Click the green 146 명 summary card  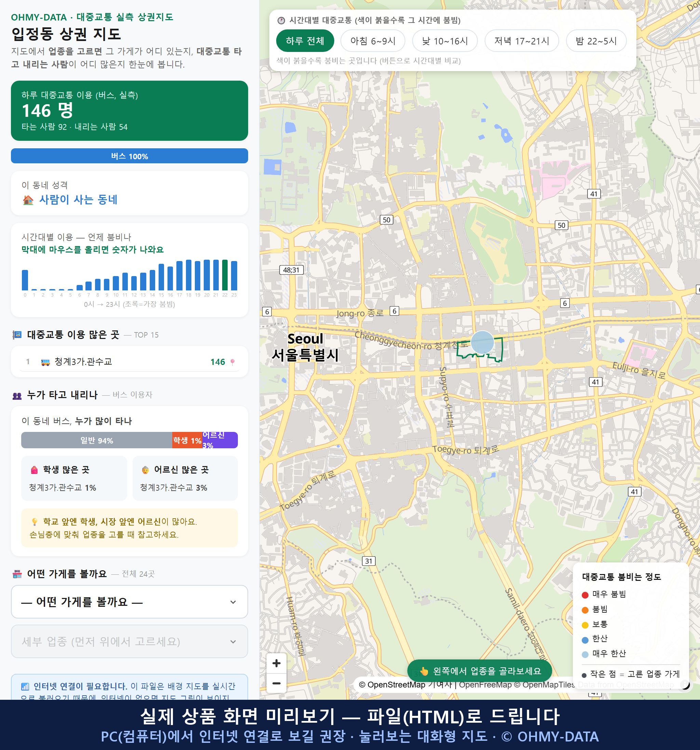pos(130,111)
